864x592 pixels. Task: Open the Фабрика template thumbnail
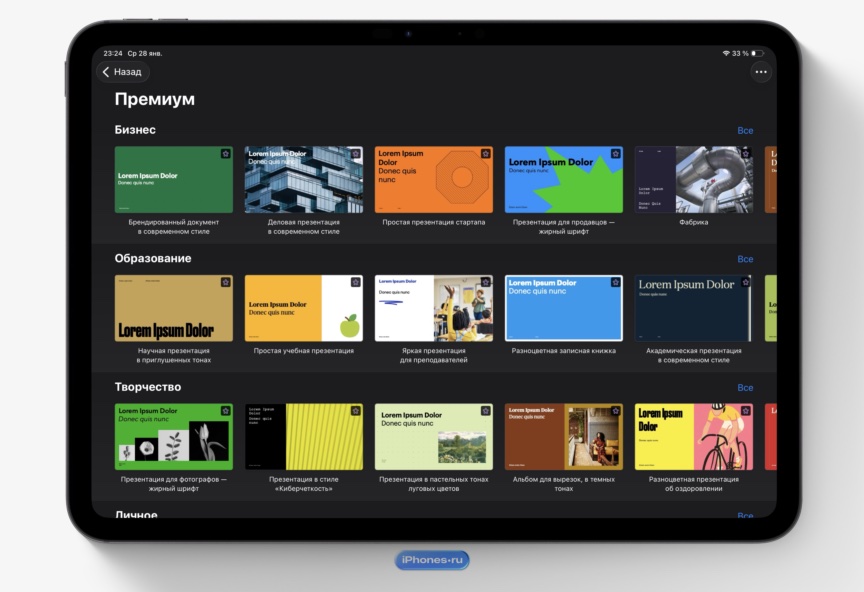[694, 180]
